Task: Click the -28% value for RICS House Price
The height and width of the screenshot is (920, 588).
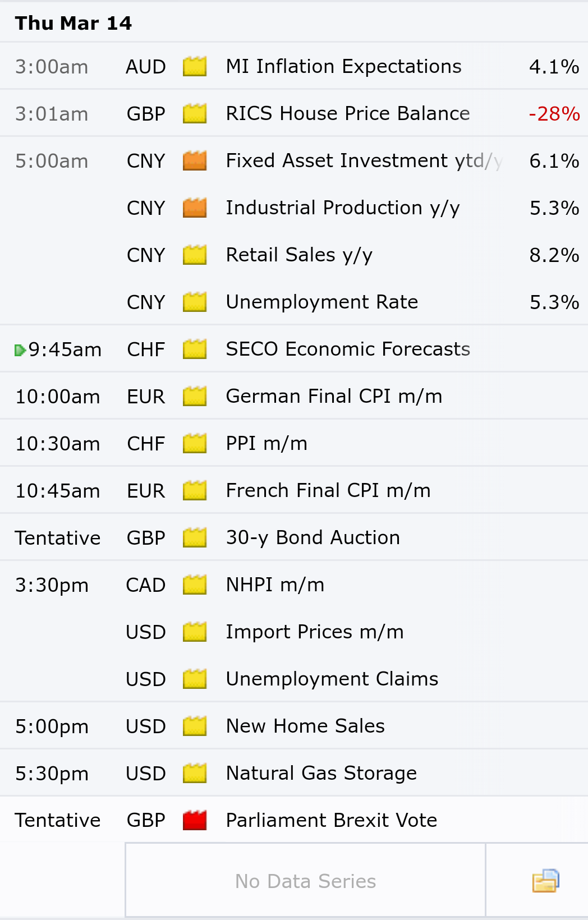Action: (554, 114)
